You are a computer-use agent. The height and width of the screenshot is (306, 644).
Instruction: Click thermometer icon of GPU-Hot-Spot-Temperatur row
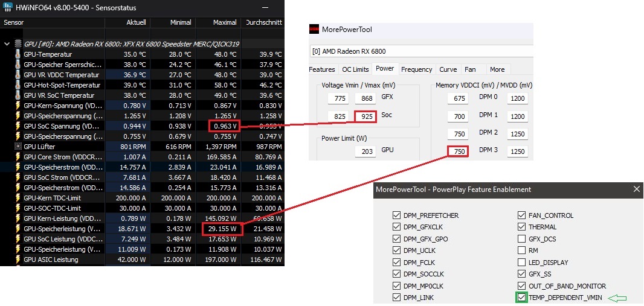click(18, 85)
